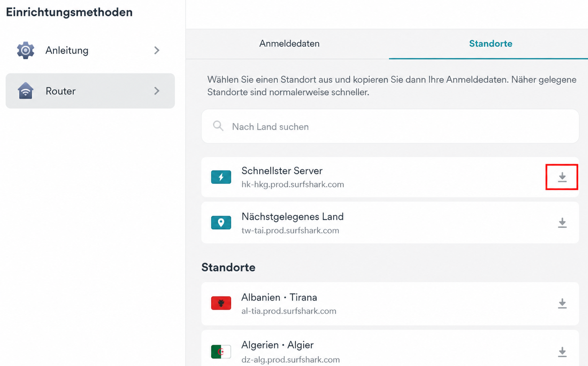
Task: Expand the Anleitung chevron arrow
Action: point(157,50)
